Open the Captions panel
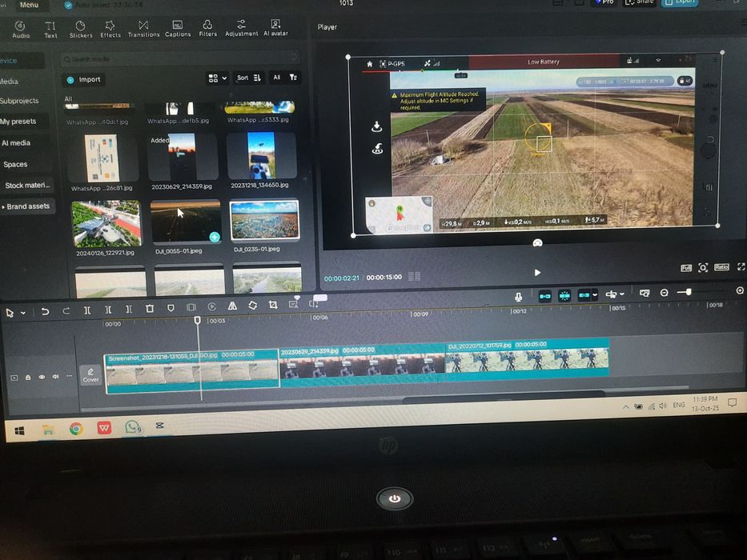 178,29
